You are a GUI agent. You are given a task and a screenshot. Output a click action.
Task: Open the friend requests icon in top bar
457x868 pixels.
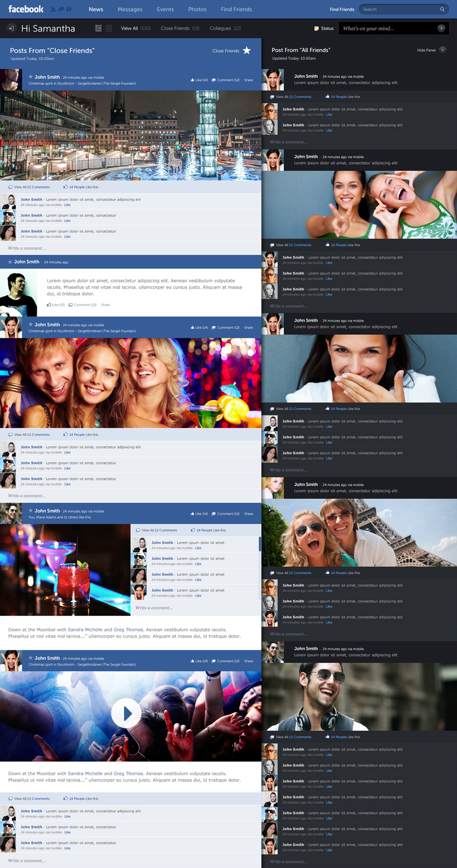click(53, 9)
